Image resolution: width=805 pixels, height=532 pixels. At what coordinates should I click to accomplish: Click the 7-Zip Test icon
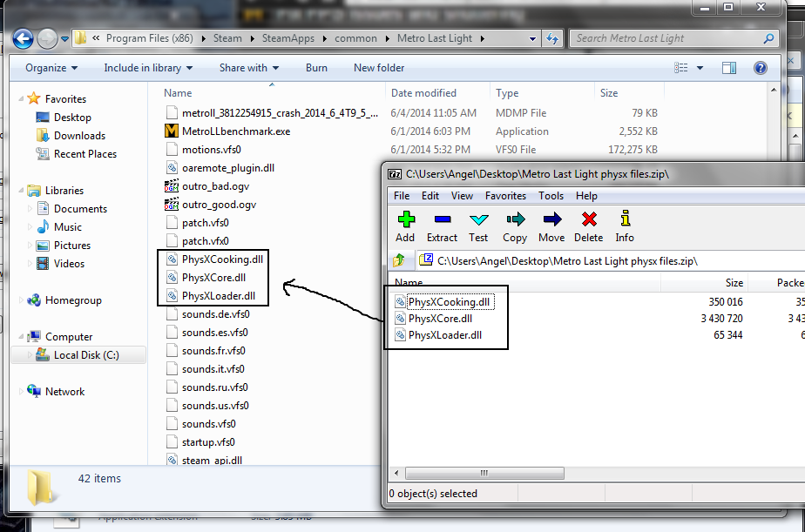(478, 219)
